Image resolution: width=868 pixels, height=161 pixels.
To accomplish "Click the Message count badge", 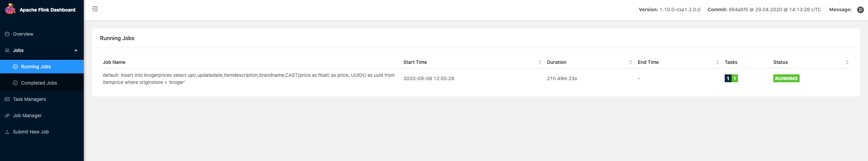I will click(860, 10).
